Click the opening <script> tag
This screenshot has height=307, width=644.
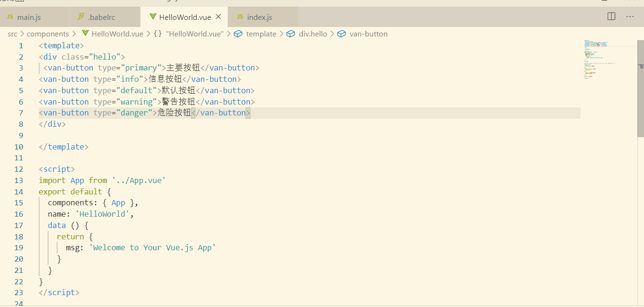pos(57,169)
